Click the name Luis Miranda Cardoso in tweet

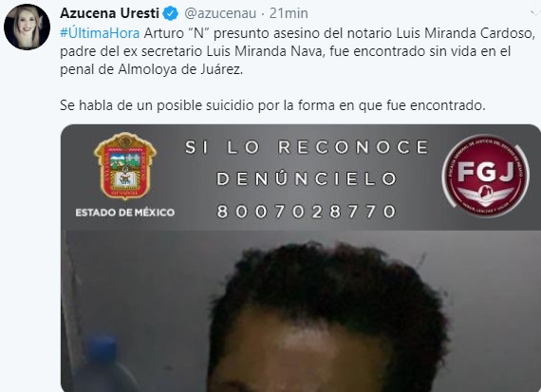(465, 33)
